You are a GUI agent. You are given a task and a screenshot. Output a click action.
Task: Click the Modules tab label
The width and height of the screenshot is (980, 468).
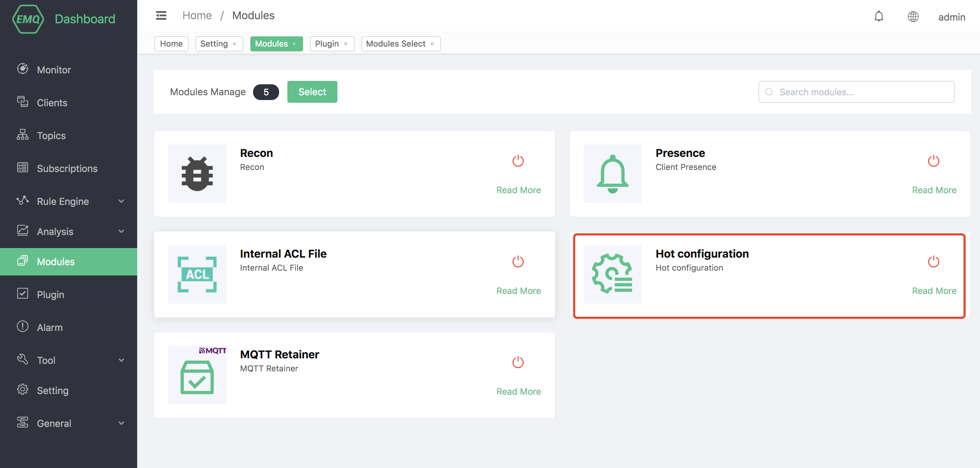pyautogui.click(x=271, y=44)
